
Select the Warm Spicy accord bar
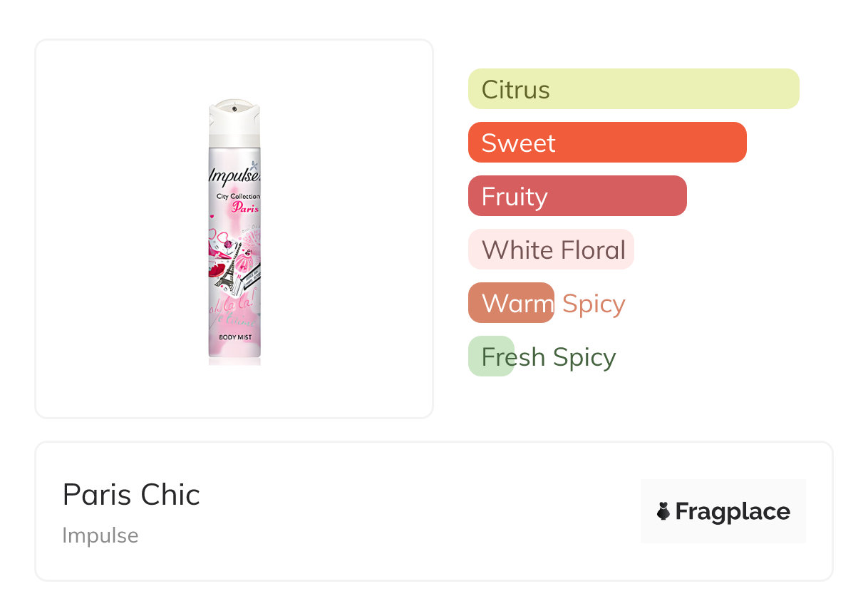tap(511, 303)
